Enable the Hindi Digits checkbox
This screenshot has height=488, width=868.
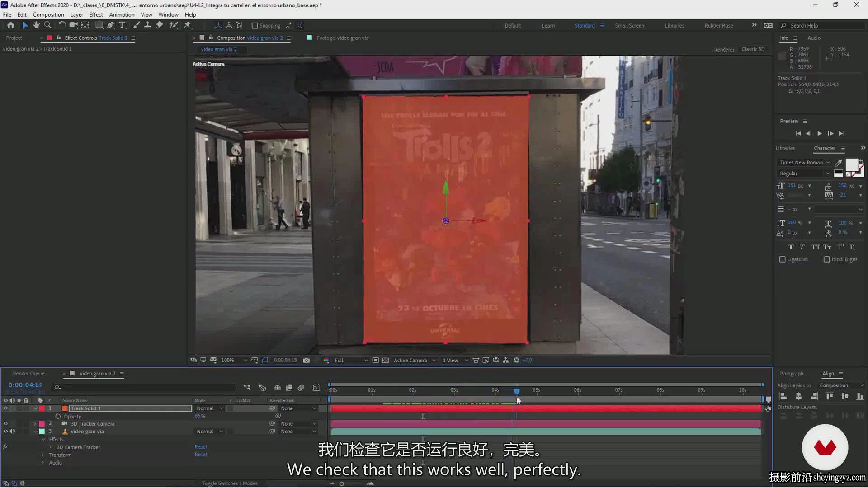tap(827, 259)
